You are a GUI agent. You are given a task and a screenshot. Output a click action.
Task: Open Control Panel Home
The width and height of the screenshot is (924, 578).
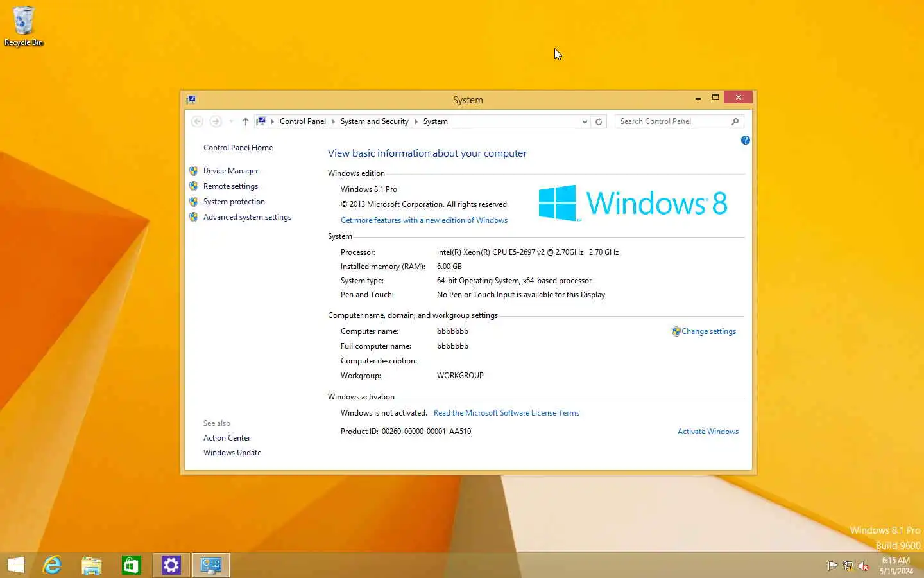point(238,148)
